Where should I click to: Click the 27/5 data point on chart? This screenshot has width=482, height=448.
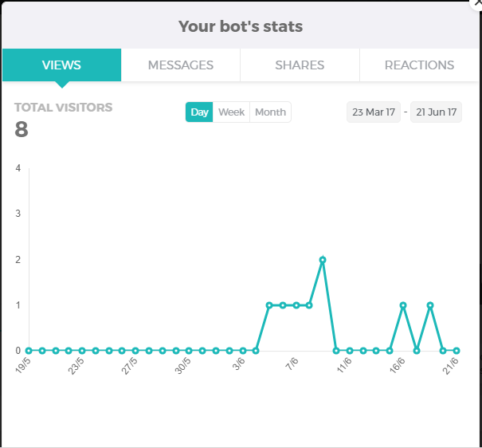pos(135,350)
